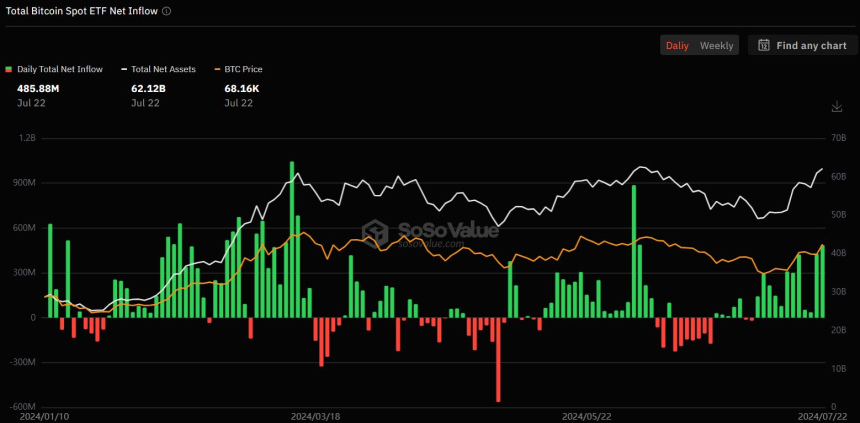
Task: Click the largest red outflow bar
Action: point(498,360)
